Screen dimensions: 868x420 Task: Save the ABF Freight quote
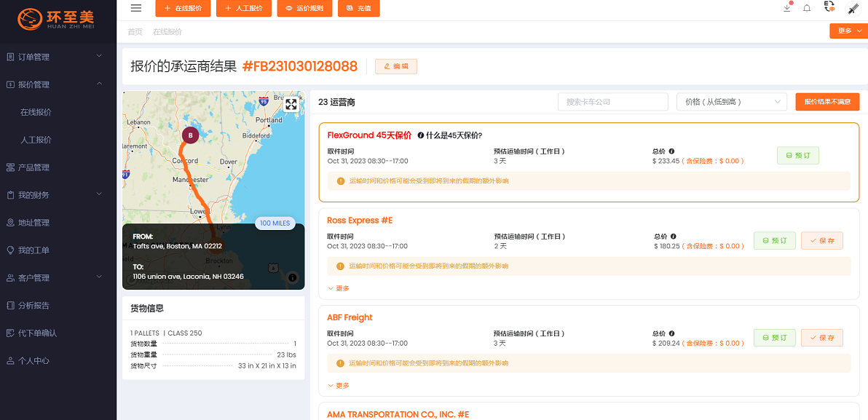tap(821, 338)
